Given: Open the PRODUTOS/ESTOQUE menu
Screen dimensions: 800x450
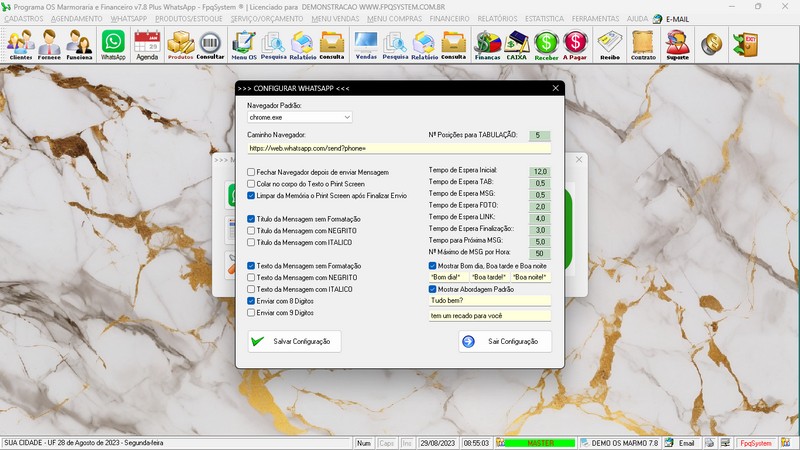Looking at the screenshot, I should [189, 19].
